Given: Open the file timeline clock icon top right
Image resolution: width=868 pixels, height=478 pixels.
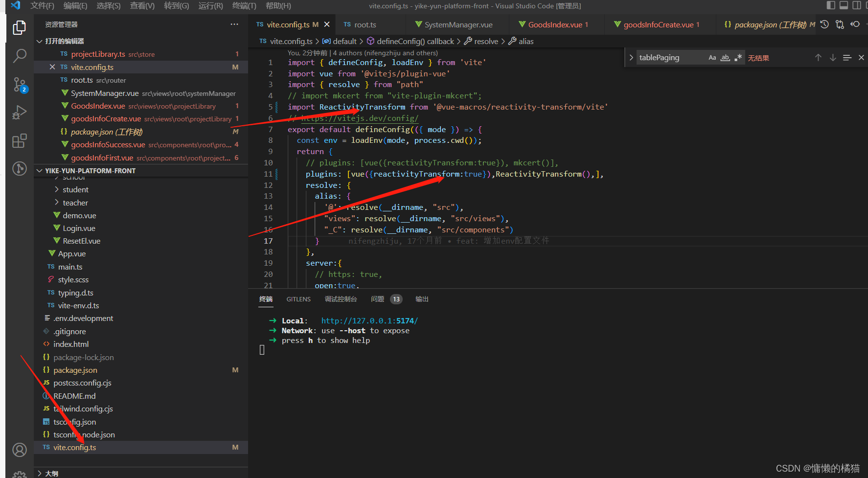Looking at the screenshot, I should click(x=824, y=24).
